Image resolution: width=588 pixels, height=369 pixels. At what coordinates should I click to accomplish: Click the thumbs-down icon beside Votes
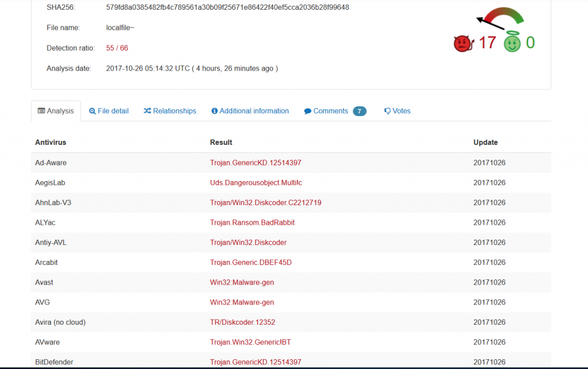pyautogui.click(x=388, y=111)
